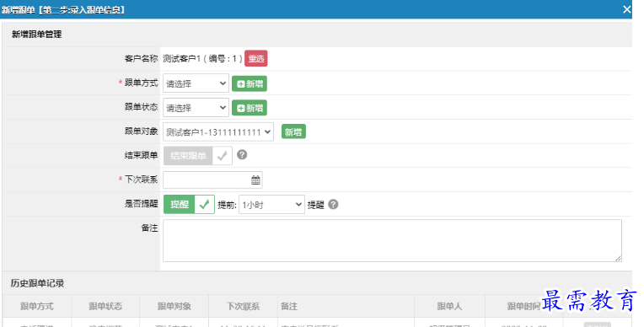Screen dimensions: 644x327
Task: Toggle the 提醒 reminder switch
Action: pos(189,204)
